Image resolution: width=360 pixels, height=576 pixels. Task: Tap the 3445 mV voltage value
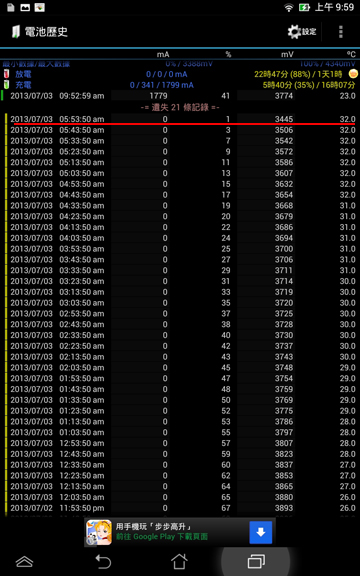284,119
